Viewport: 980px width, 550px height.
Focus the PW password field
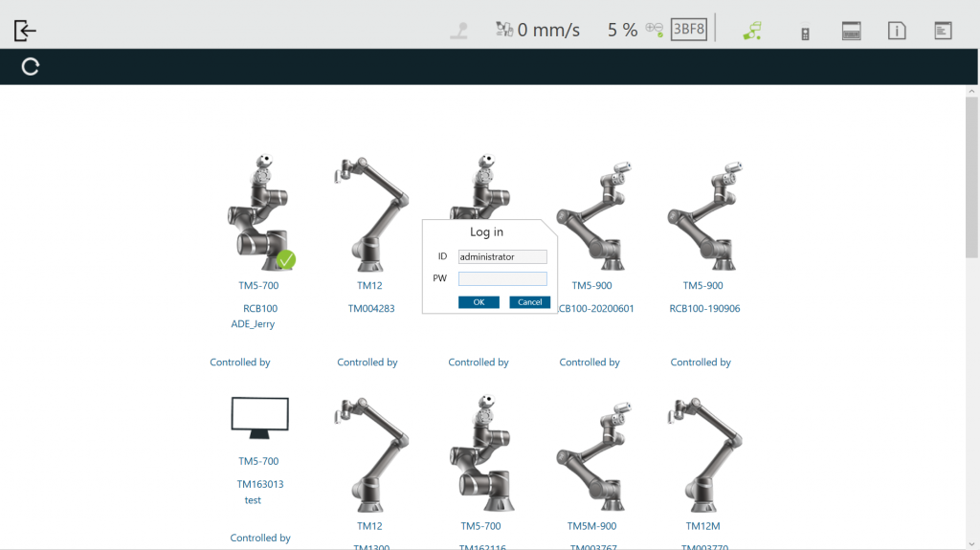502,278
